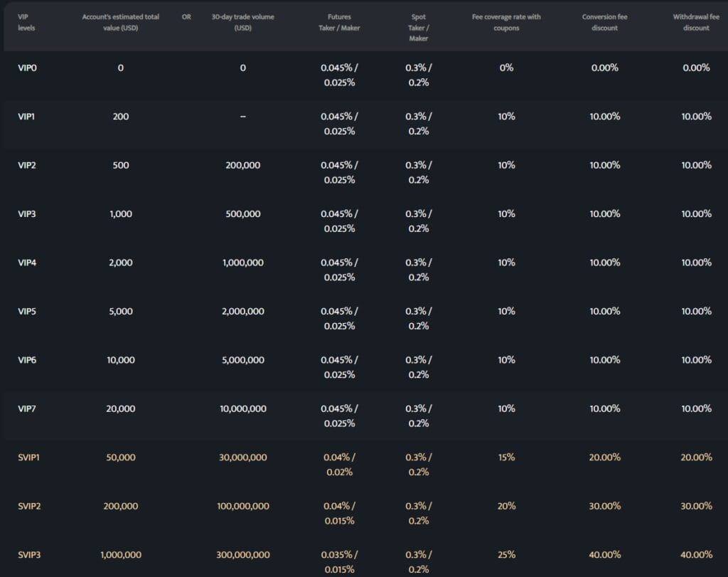Screen dimensions: 728x577
Task: Select the VIP2 level label
Action: click(x=26, y=165)
